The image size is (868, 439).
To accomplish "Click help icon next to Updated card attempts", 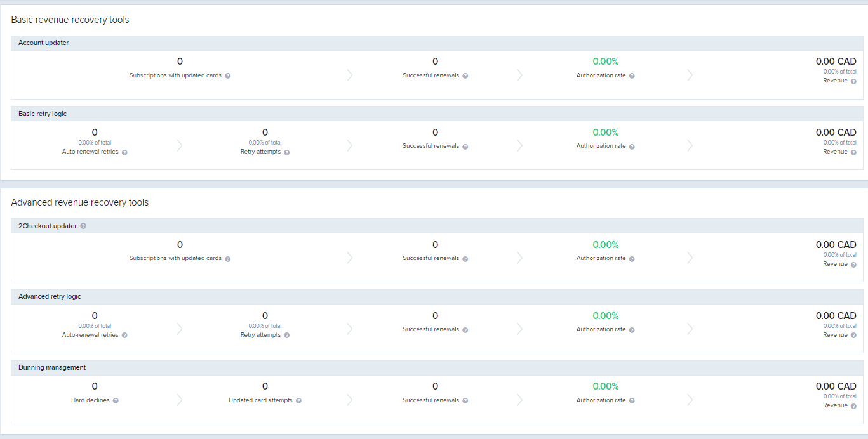I will coord(298,401).
